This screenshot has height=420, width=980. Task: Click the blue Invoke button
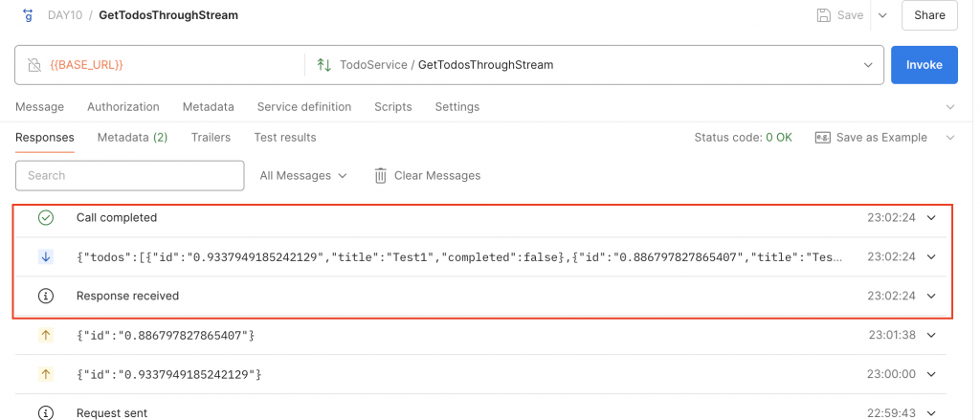[x=924, y=64]
